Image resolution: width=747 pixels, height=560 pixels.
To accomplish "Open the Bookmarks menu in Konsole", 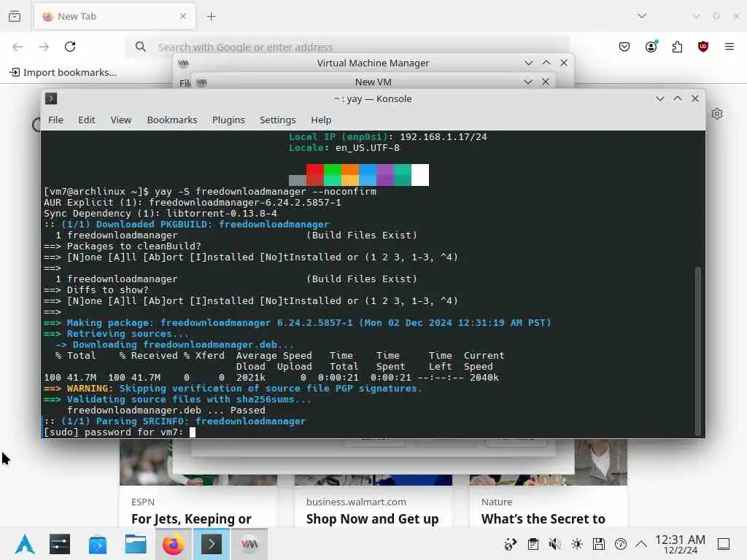I will [172, 120].
